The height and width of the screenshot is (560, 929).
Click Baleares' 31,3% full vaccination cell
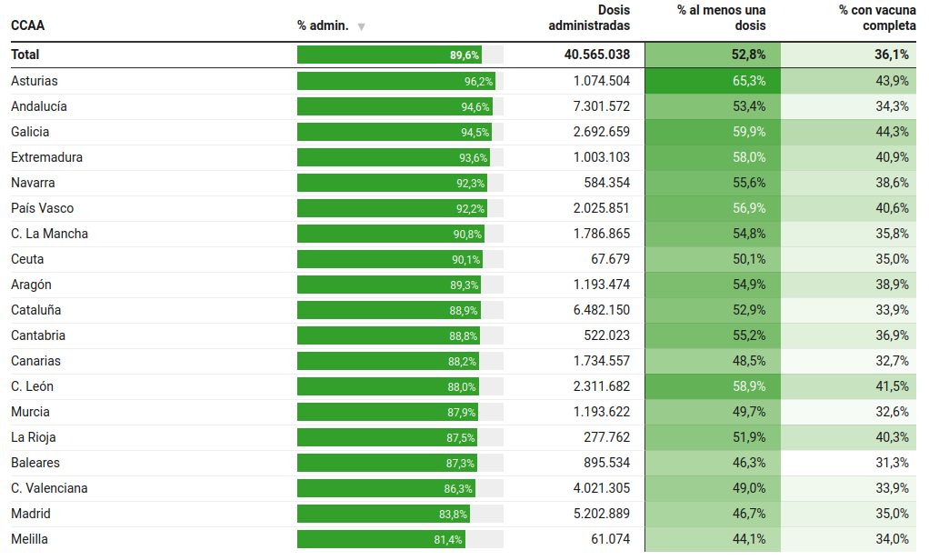click(x=849, y=463)
